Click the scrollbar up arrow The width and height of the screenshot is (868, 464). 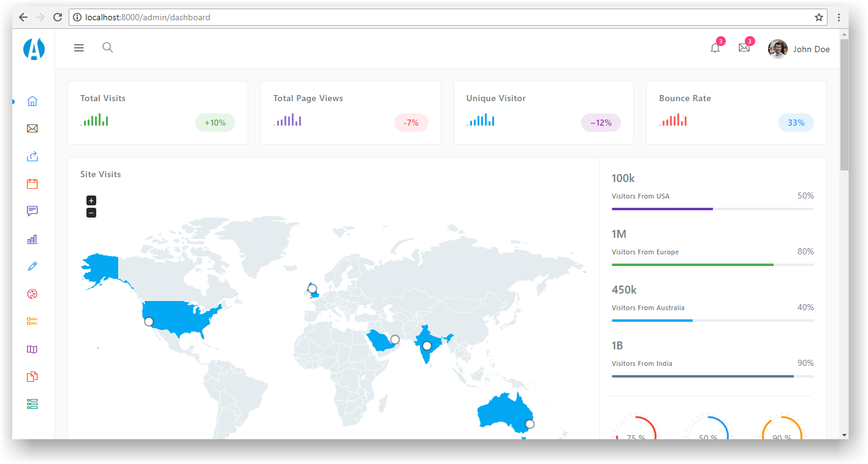844,34
